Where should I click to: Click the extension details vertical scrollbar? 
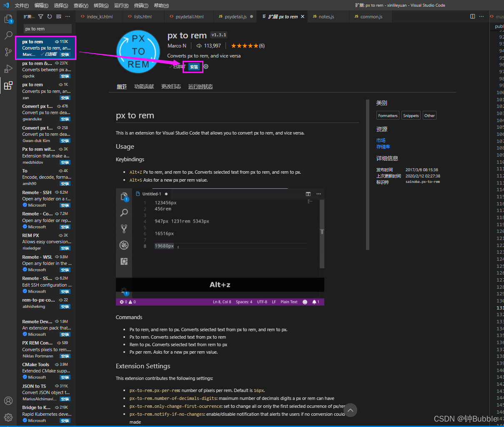click(368, 175)
